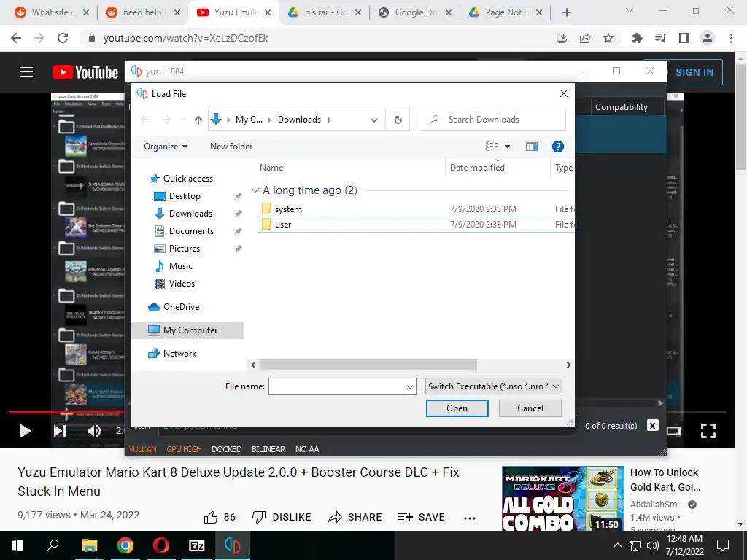Click the SHARE button under the video
This screenshot has height=560, width=747.
click(x=355, y=518)
